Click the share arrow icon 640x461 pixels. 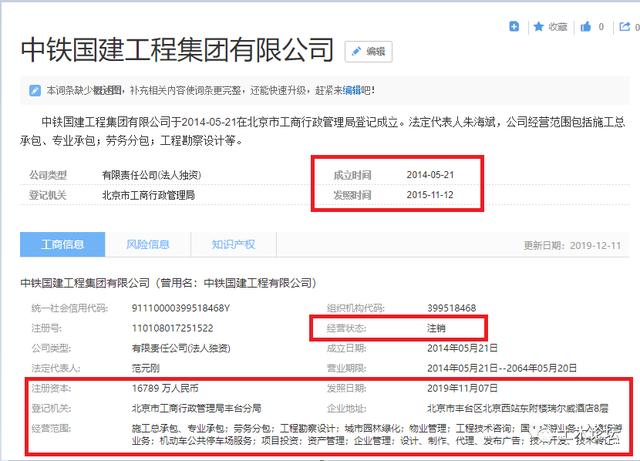(x=624, y=27)
